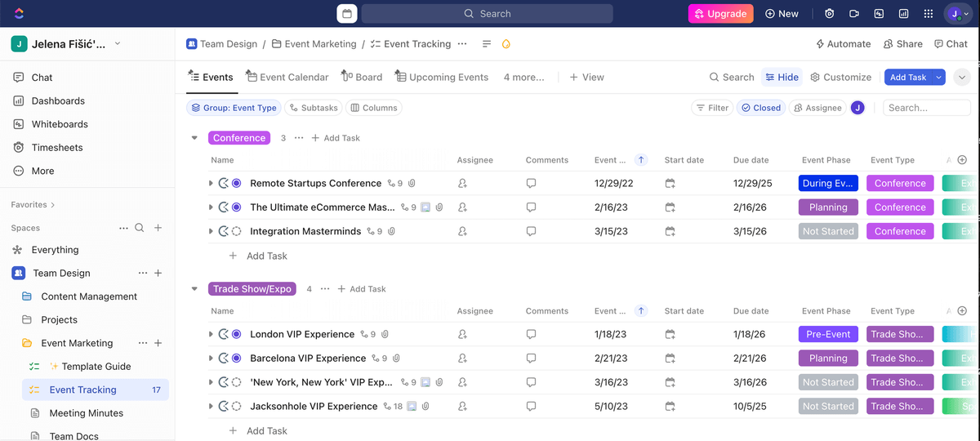
Task: Click the Share button
Action: 902,44
